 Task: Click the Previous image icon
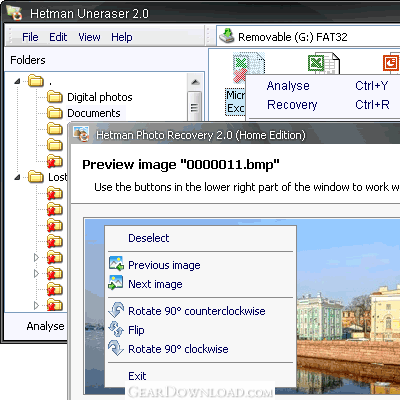(116, 264)
